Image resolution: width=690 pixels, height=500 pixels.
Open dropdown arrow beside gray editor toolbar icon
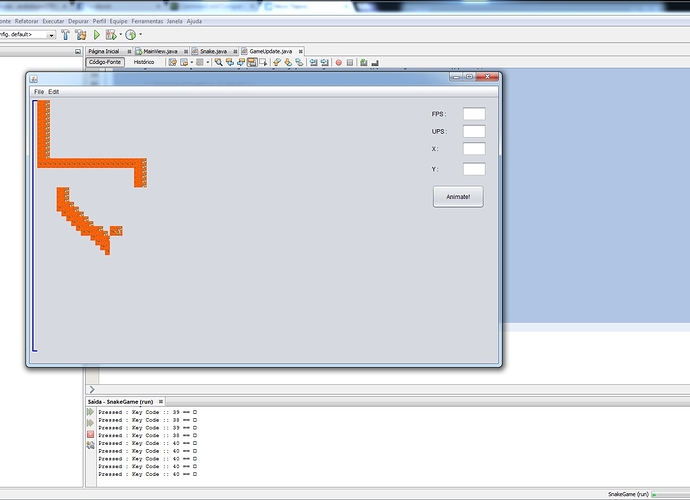coord(208,62)
